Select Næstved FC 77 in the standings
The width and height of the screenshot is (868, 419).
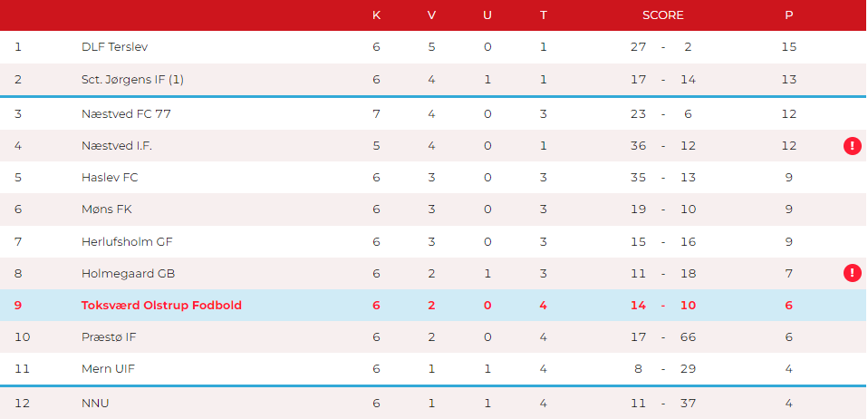(x=126, y=114)
